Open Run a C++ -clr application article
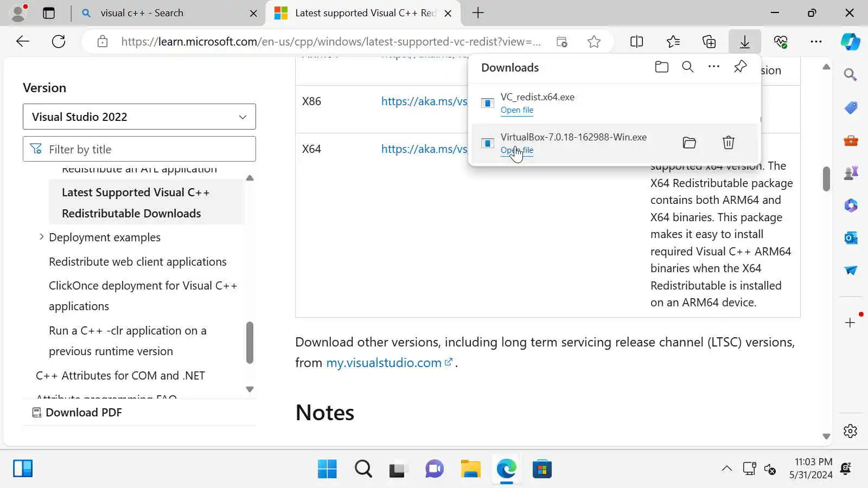The height and width of the screenshot is (488, 868). pos(128,341)
